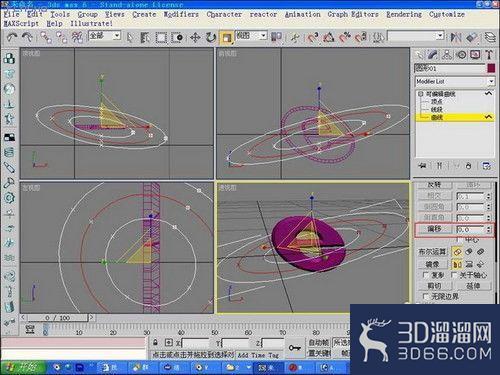Choose the Select Object arrow tool
This screenshot has height=375, width=500.
click(x=130, y=38)
